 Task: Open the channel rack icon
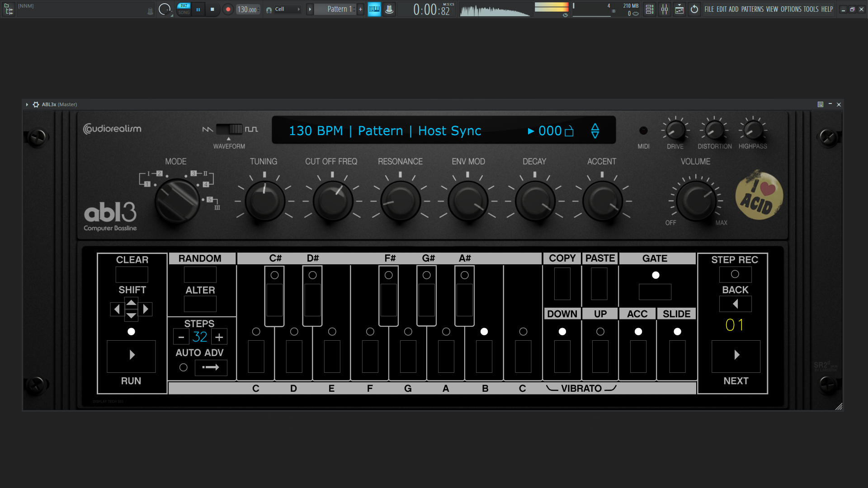coord(649,9)
